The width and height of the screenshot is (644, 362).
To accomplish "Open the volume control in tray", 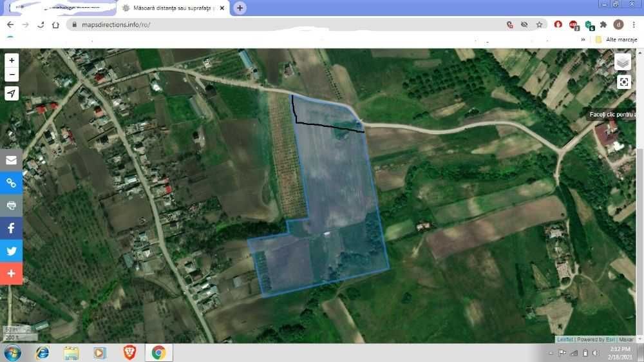I will 596,353.
